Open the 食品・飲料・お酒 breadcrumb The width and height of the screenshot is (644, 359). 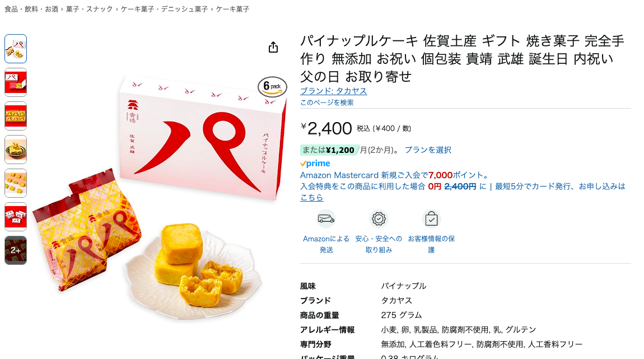[31, 9]
